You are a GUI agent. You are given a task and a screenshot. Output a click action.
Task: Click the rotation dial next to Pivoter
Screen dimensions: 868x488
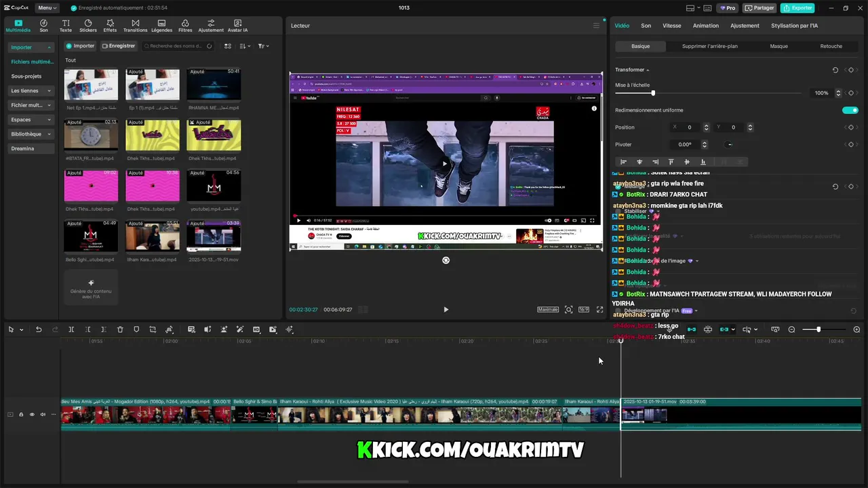point(729,144)
